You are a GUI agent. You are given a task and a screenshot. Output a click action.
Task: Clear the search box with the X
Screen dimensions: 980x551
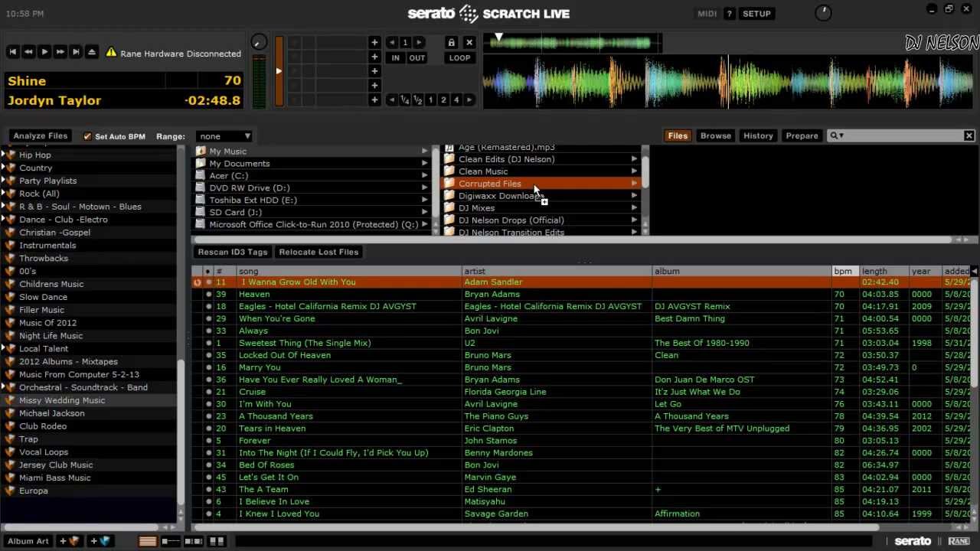(x=969, y=136)
